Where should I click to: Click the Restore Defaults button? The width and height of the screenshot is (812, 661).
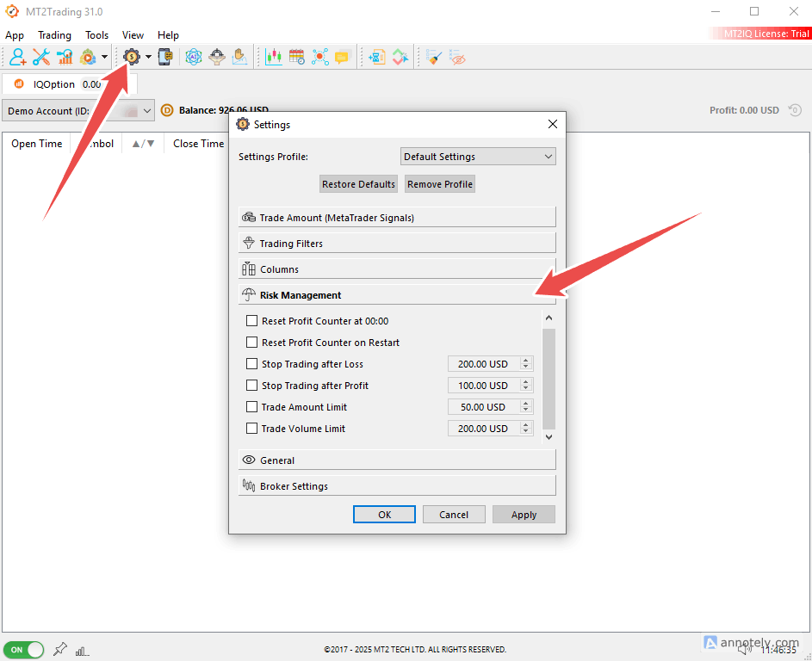[358, 184]
